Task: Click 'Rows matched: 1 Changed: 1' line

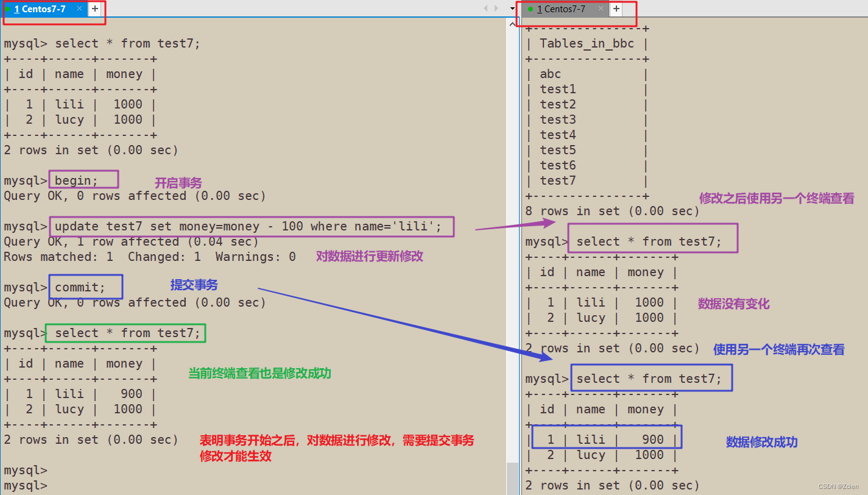Action: click(x=150, y=257)
